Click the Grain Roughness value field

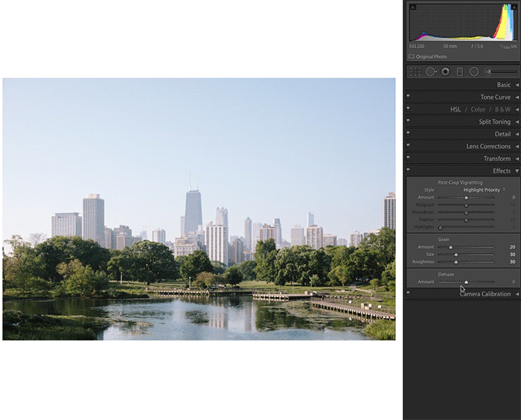click(x=512, y=261)
